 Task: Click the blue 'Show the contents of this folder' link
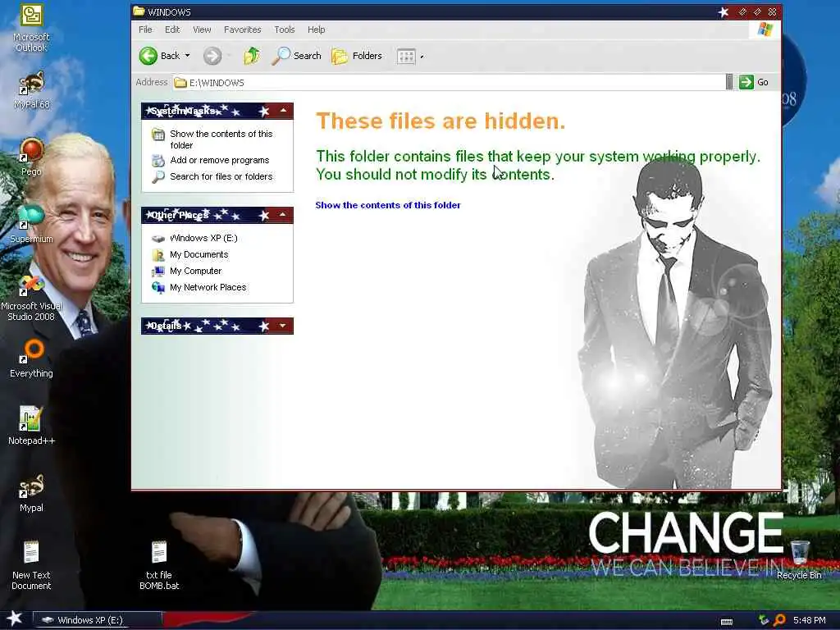(x=388, y=205)
